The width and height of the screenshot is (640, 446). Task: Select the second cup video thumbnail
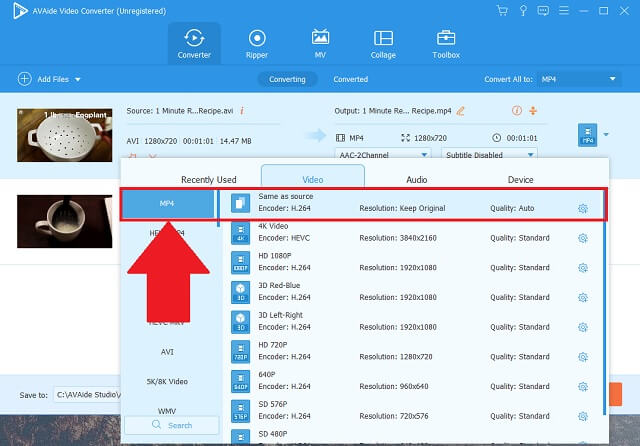click(64, 221)
